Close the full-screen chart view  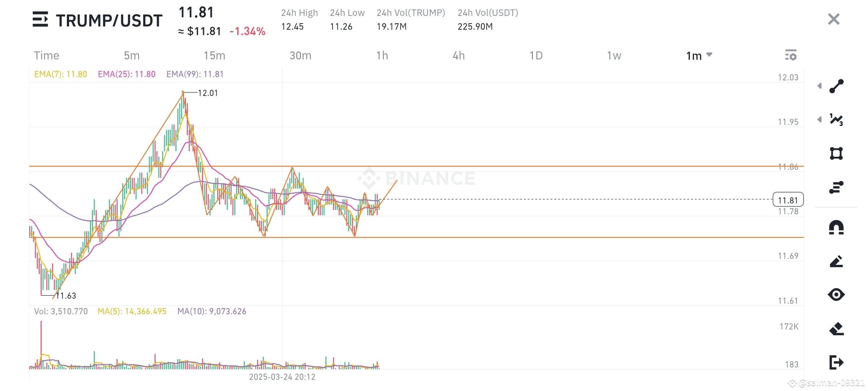834,19
